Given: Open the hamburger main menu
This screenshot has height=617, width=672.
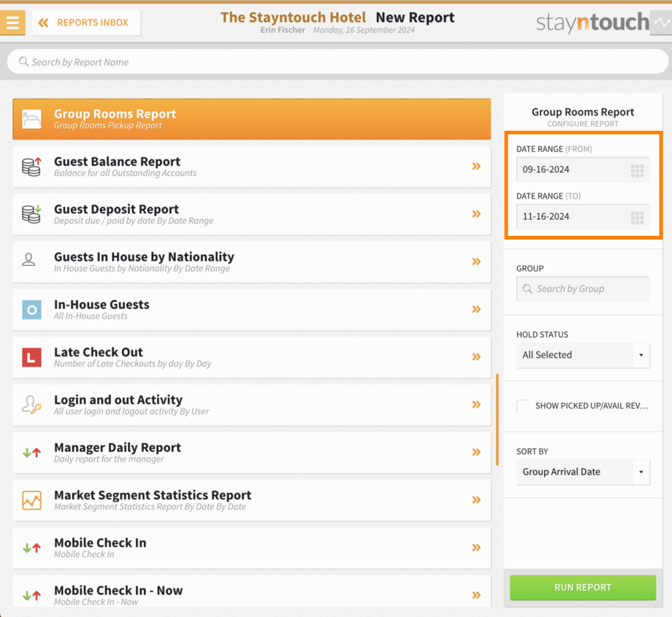Looking at the screenshot, I should (x=12, y=23).
